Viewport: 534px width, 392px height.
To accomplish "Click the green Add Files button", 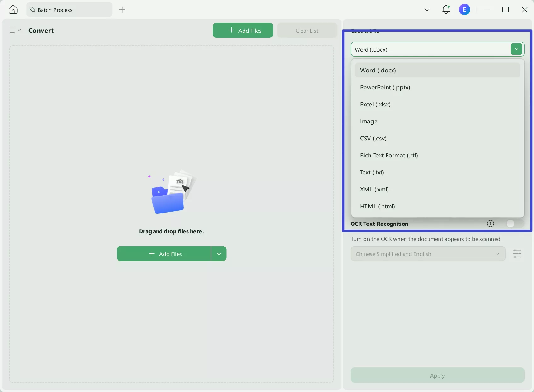I will click(x=243, y=30).
